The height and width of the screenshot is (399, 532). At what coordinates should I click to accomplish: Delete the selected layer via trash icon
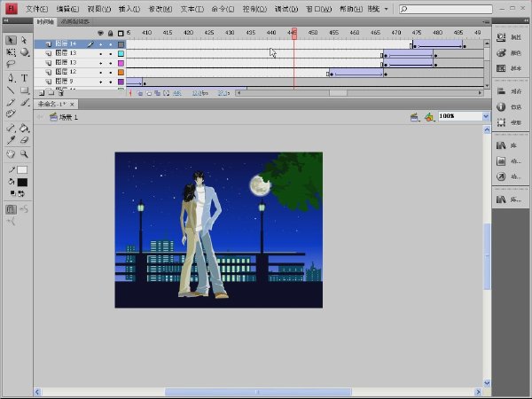60,92
